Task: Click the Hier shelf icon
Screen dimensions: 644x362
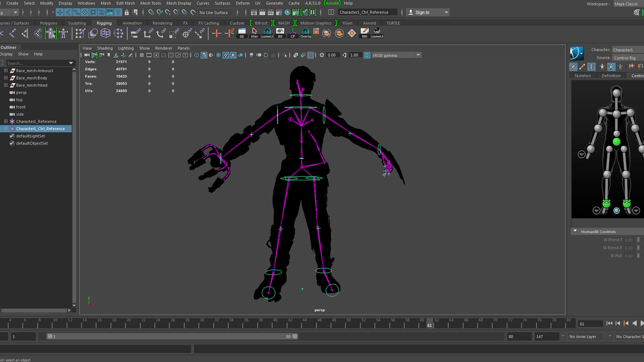Action: click(254, 33)
